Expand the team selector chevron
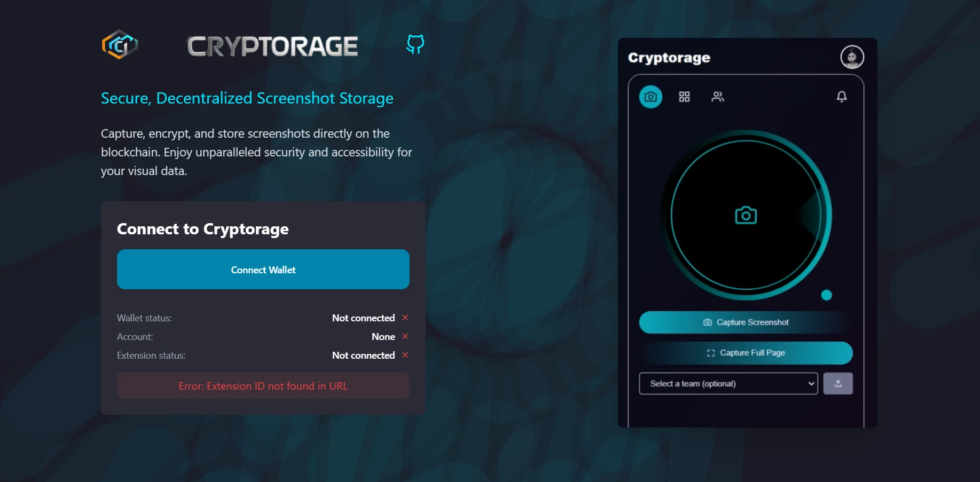This screenshot has width=980, height=482. [811, 383]
